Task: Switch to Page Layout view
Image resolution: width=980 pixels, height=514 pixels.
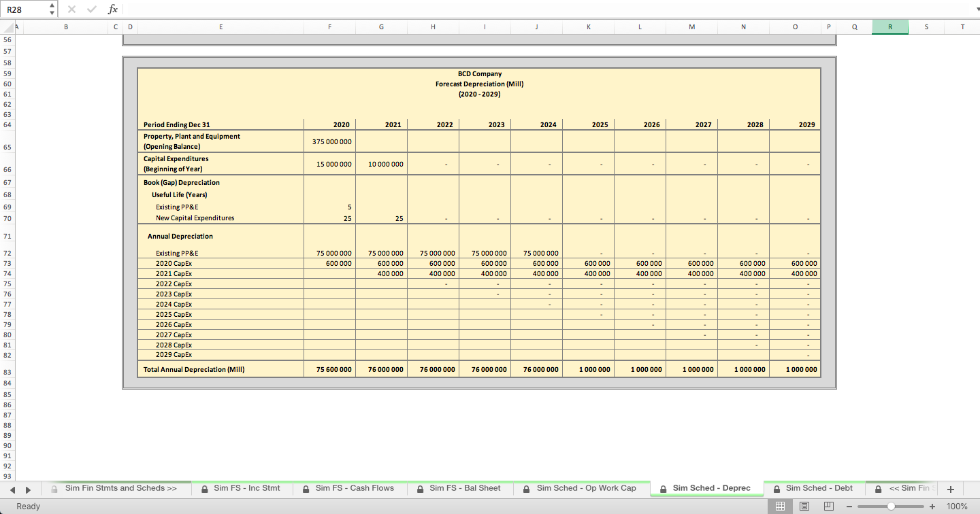Action: [804, 506]
